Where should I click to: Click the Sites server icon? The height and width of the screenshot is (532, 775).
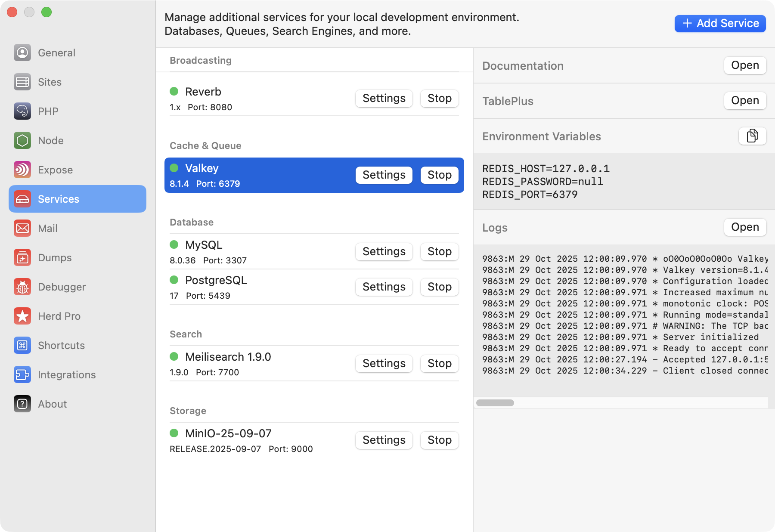pyautogui.click(x=22, y=82)
